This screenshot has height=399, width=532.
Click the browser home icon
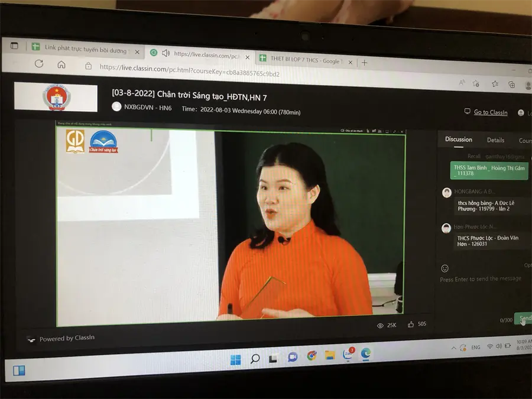point(61,64)
